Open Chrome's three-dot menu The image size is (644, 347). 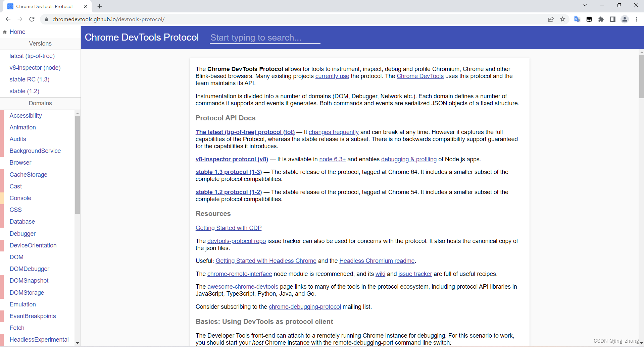636,19
